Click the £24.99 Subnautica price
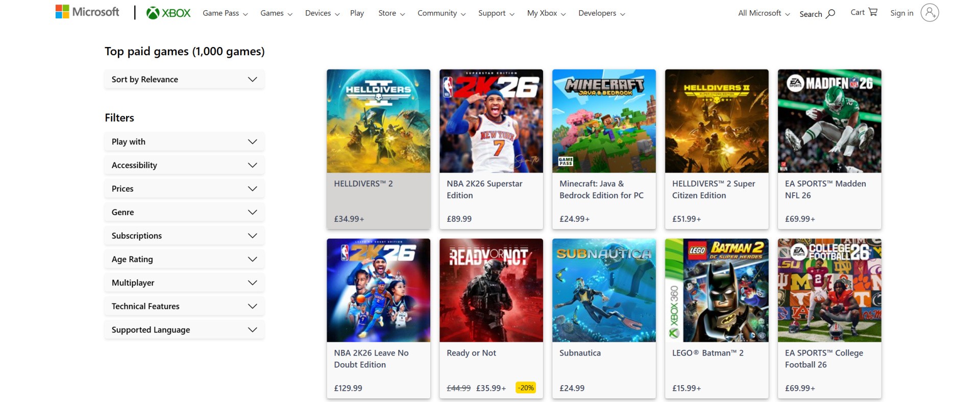 pos(572,388)
